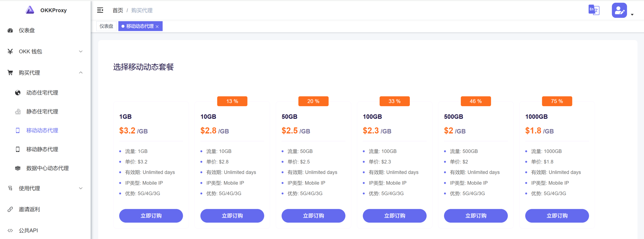Collapse the 购买代理 section chevron

click(81, 72)
